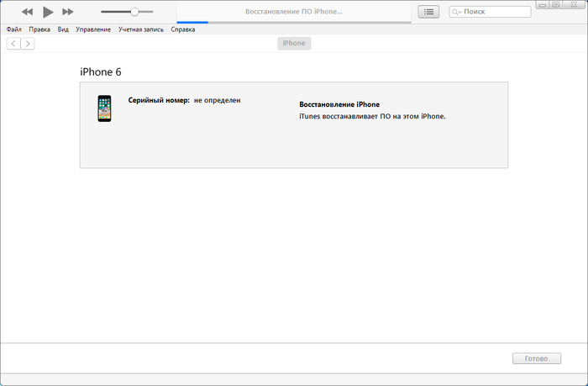Open the Учетная запись menu
This screenshot has width=588, height=386.
[x=140, y=29]
